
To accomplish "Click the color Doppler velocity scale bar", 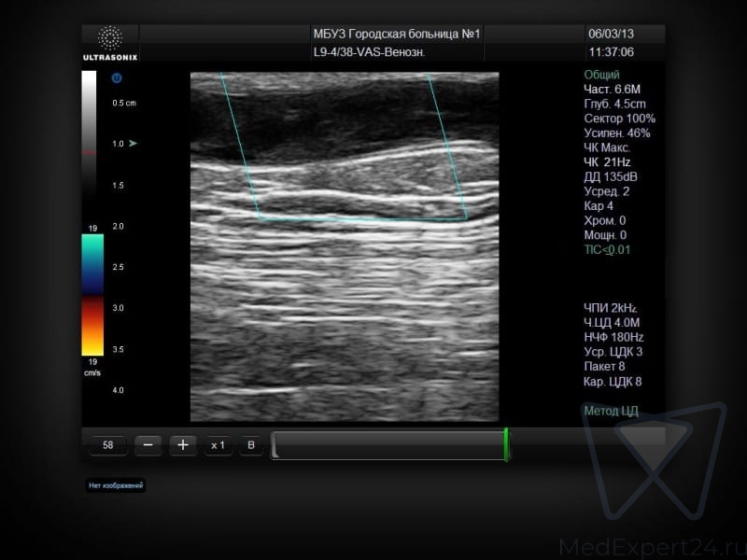I will tap(92, 294).
